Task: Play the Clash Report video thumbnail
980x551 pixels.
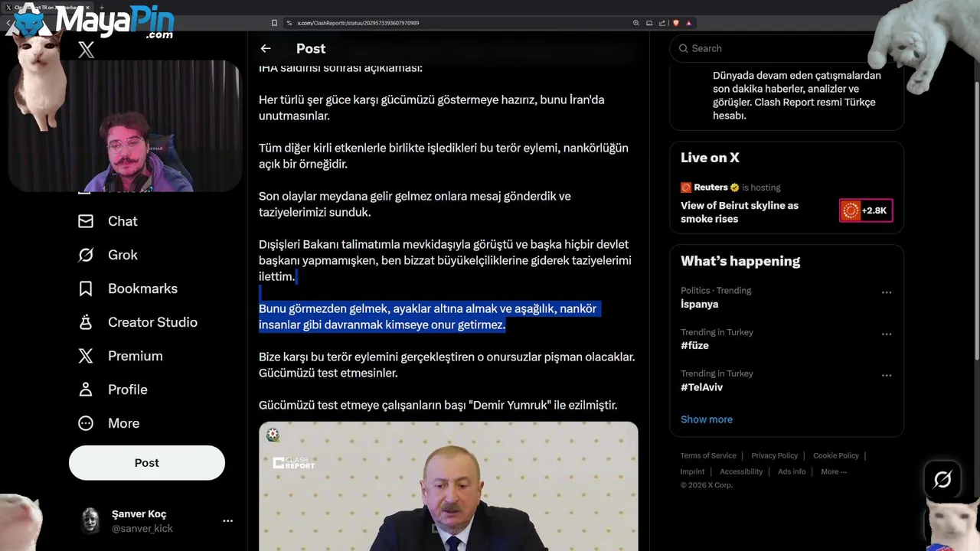Action: click(x=448, y=486)
